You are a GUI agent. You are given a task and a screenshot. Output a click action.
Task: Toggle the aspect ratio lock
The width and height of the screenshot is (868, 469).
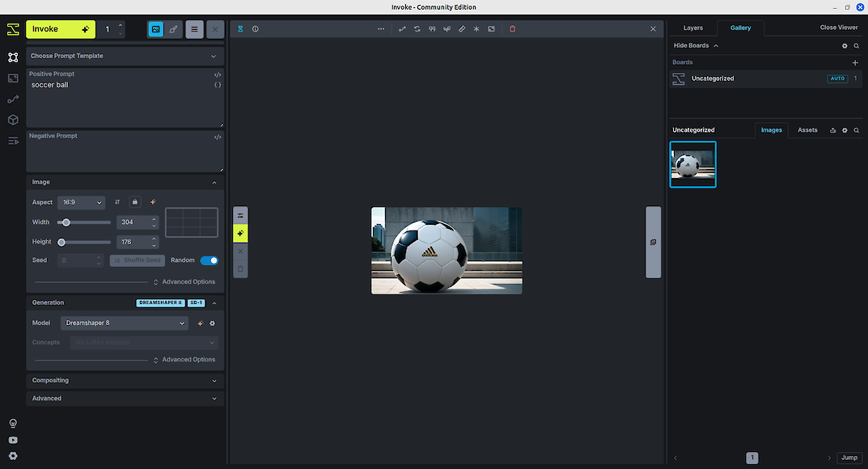(134, 202)
